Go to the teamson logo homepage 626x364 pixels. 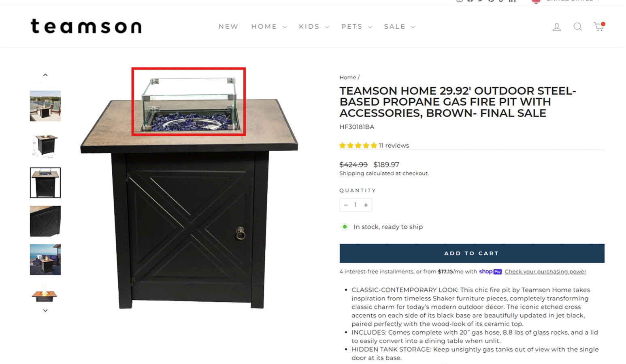coord(86,26)
